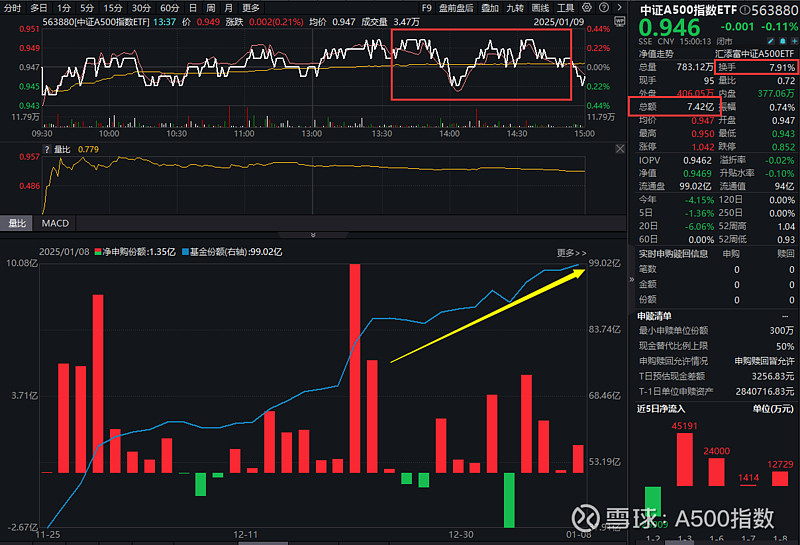The height and width of the screenshot is (545, 800).
Task: Click the question mark icon before 量比
Action: (x=47, y=150)
